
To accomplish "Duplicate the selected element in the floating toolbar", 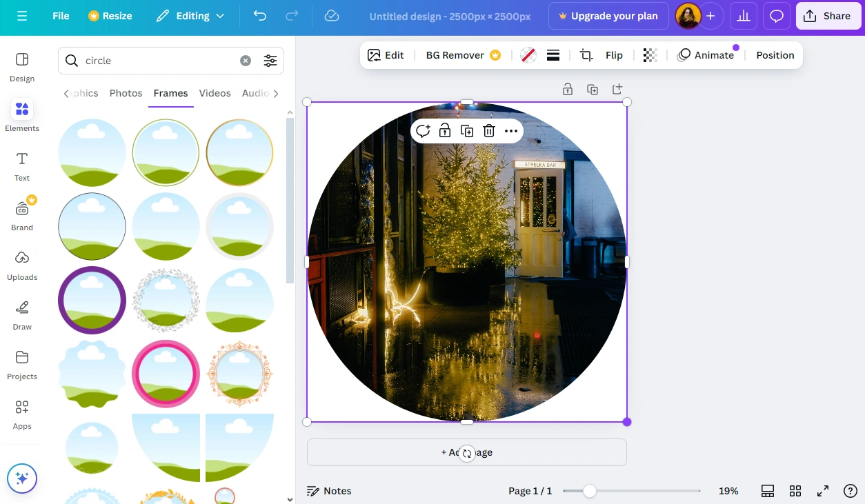I will point(467,131).
